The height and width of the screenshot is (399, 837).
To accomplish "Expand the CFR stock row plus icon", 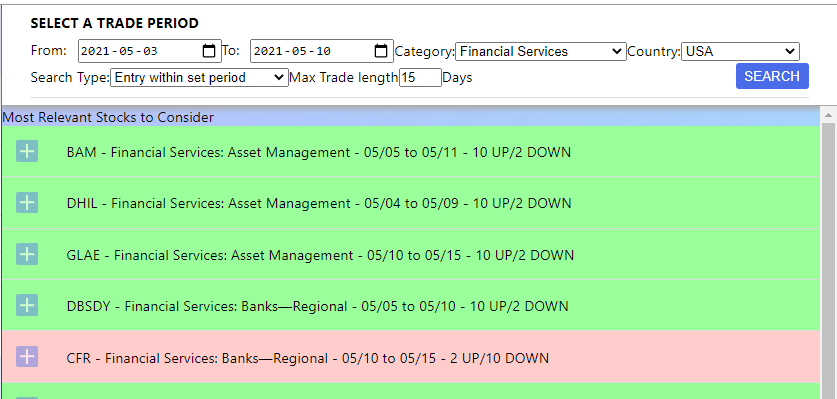I will point(27,356).
